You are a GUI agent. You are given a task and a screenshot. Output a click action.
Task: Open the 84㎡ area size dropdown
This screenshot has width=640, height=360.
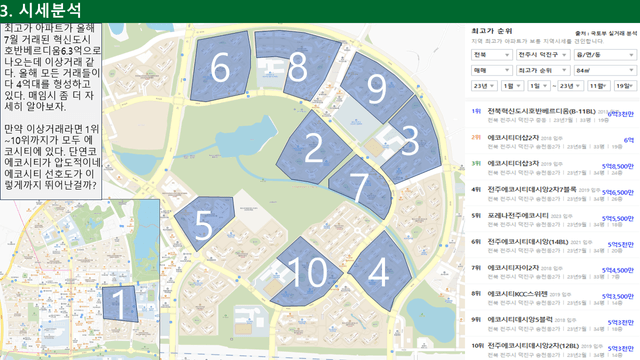(605, 70)
